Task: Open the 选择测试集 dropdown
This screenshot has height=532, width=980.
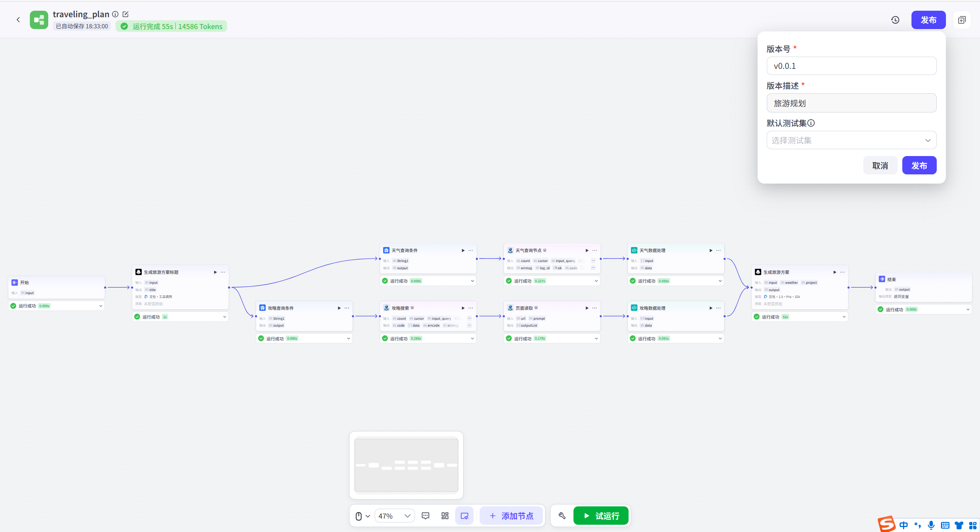Action: click(851, 140)
